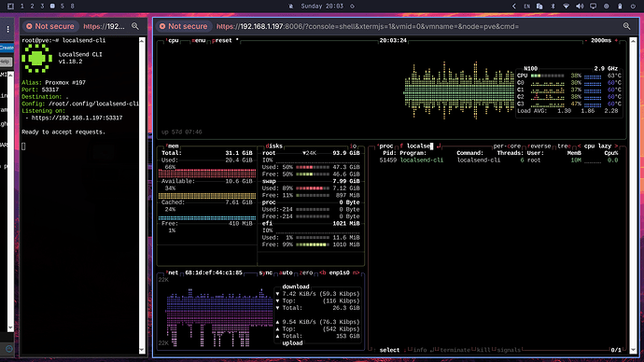Switch to next network interface with n>
The height and width of the screenshot is (362, 644).
(356, 273)
